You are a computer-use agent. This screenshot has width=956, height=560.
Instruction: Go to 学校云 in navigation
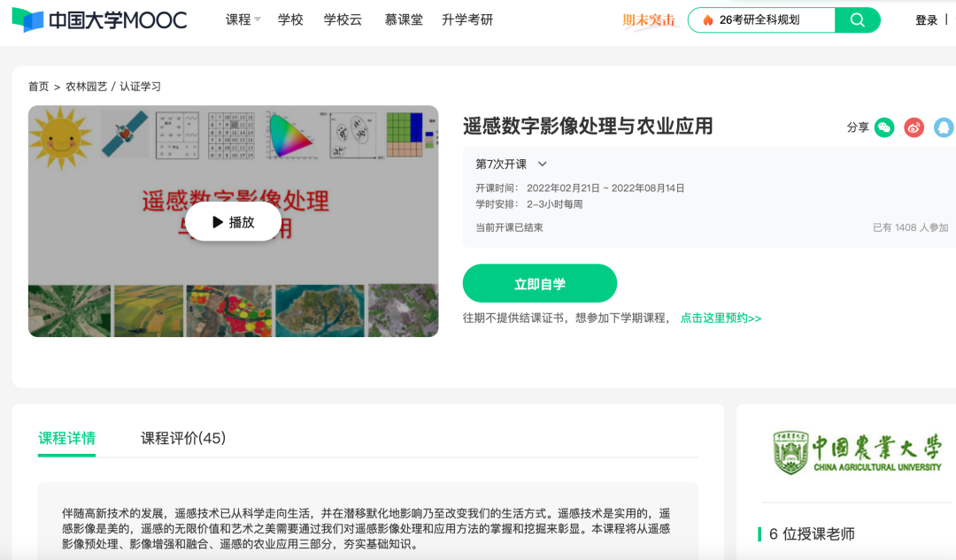click(343, 20)
